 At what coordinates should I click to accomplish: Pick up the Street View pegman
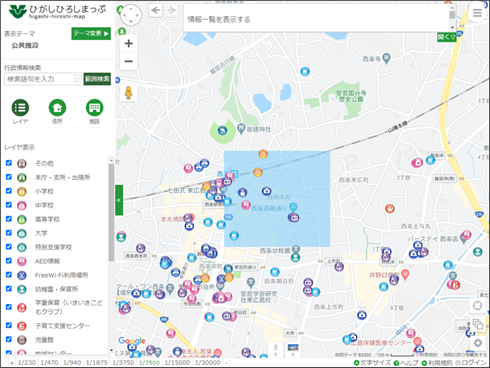(129, 93)
